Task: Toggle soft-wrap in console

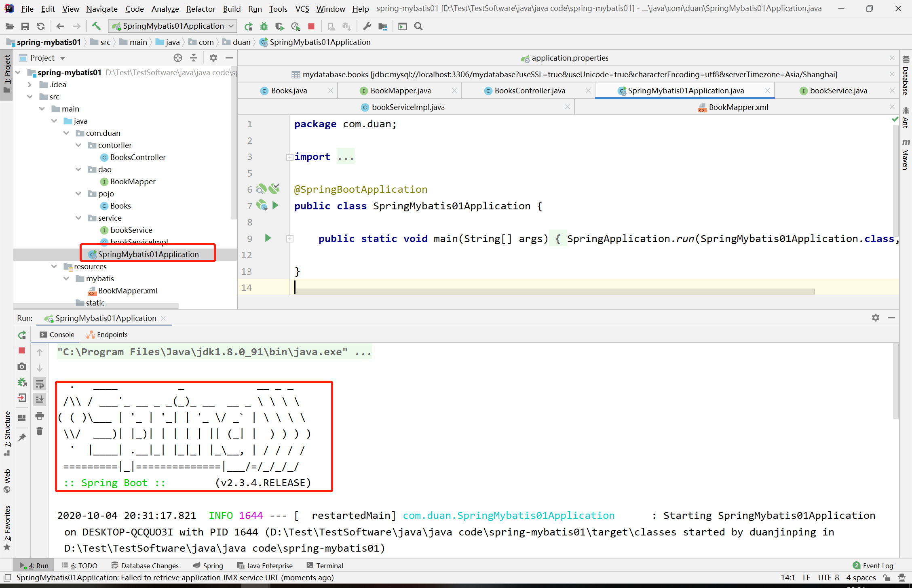Action: point(40,384)
